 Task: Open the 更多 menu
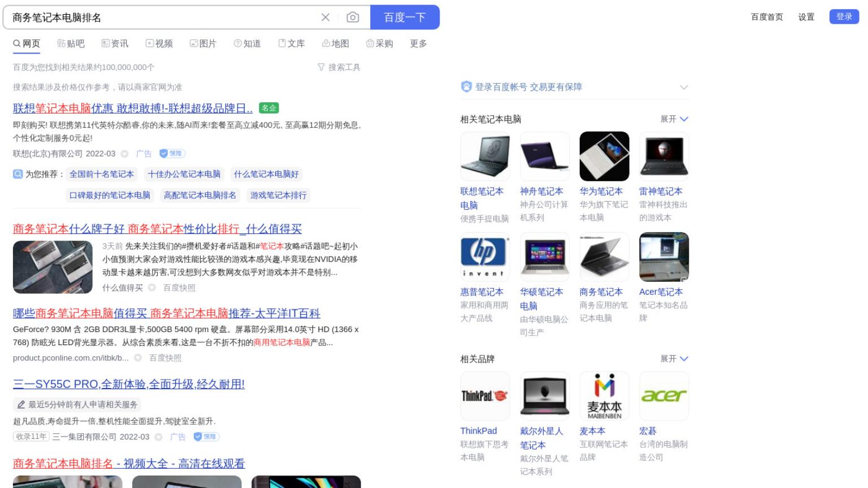418,43
